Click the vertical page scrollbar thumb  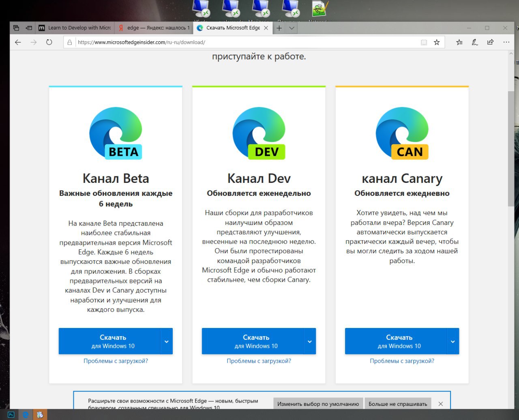tap(511, 149)
